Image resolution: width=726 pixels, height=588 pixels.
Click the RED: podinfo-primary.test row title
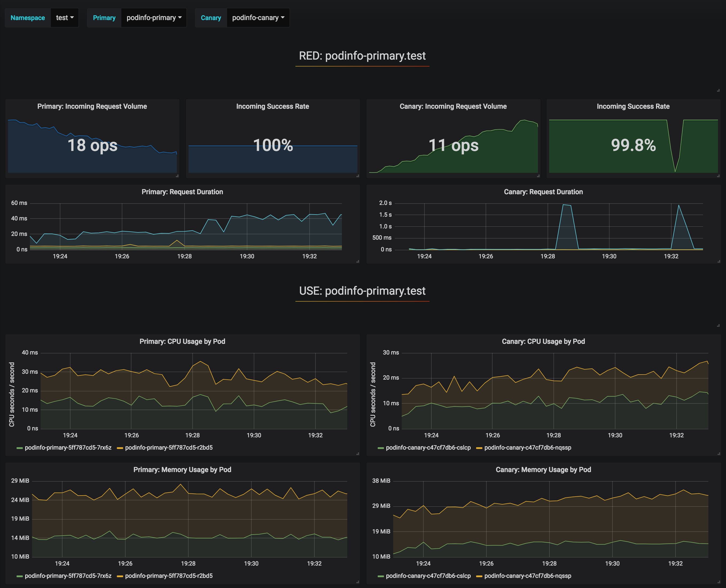tap(362, 56)
